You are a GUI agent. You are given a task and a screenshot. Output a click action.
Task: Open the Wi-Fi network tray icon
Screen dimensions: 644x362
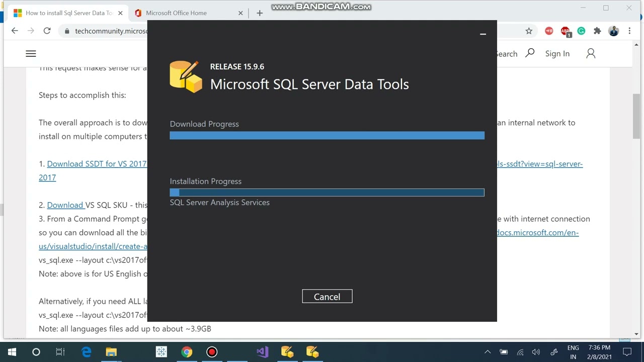520,352
